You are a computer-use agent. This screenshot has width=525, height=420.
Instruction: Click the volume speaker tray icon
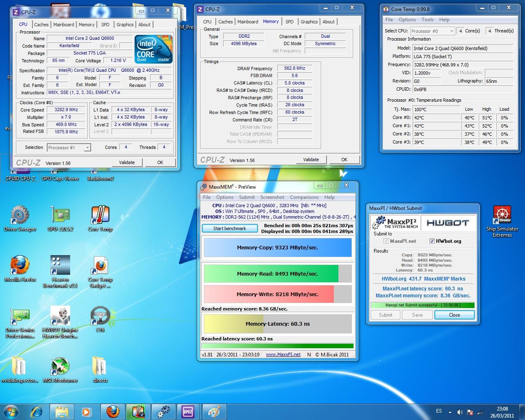pos(460,412)
